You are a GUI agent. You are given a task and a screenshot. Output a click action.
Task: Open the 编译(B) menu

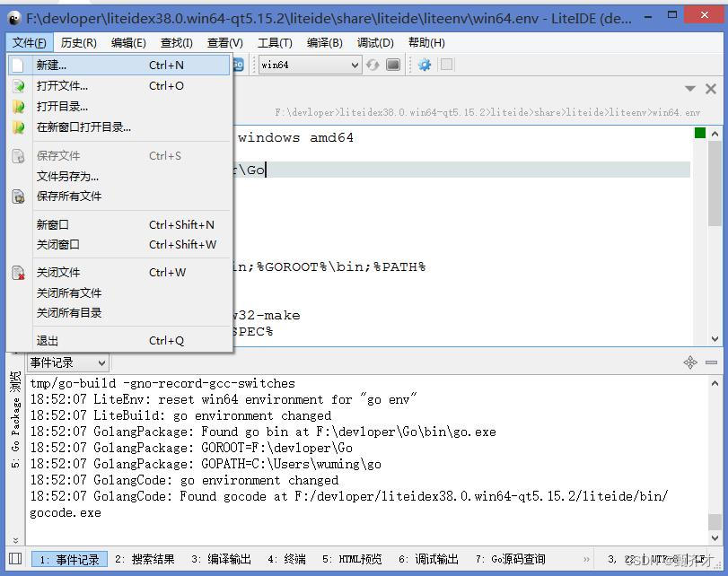(325, 43)
